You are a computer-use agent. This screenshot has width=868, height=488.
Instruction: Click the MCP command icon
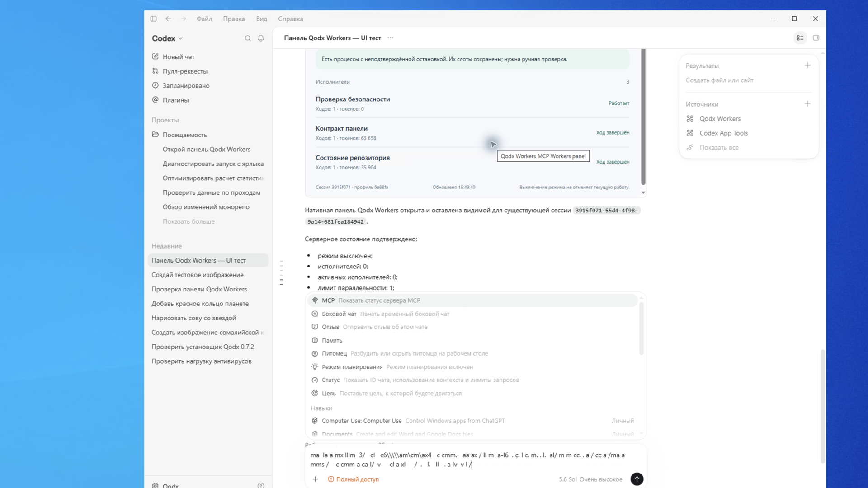point(315,300)
